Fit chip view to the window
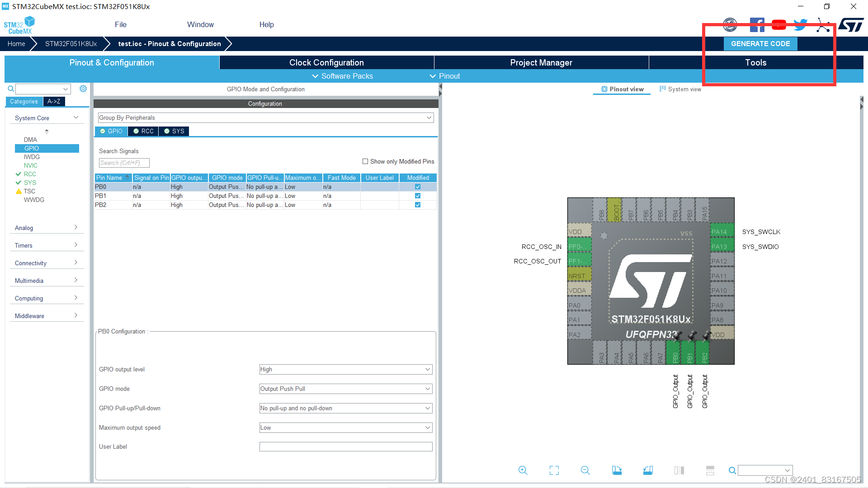 click(554, 470)
